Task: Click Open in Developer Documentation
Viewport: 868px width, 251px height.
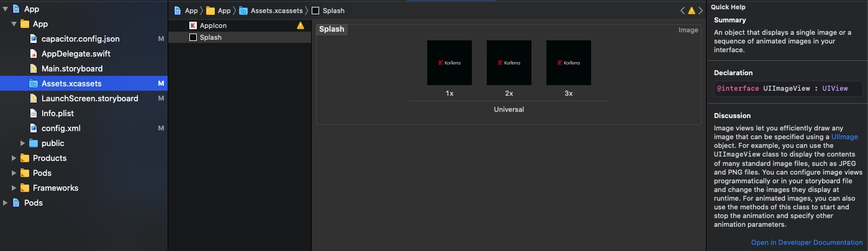Action: pyautogui.click(x=807, y=242)
